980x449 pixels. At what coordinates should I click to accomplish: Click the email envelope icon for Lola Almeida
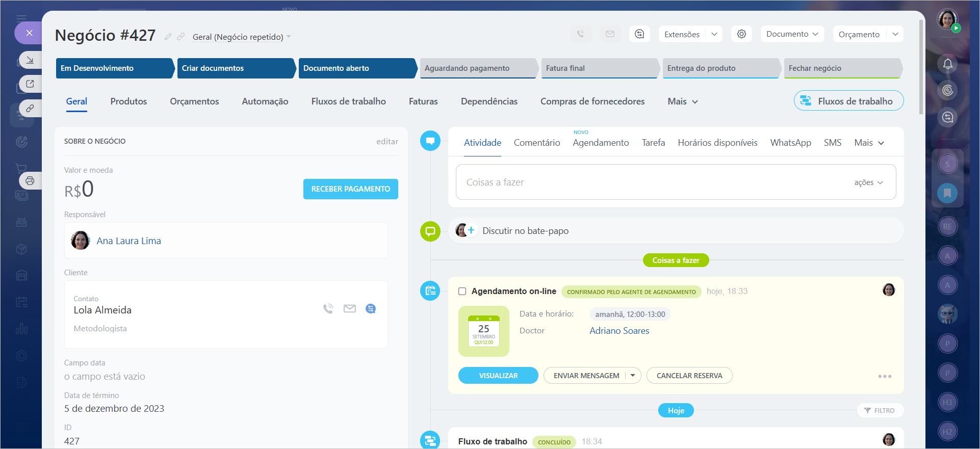(349, 309)
